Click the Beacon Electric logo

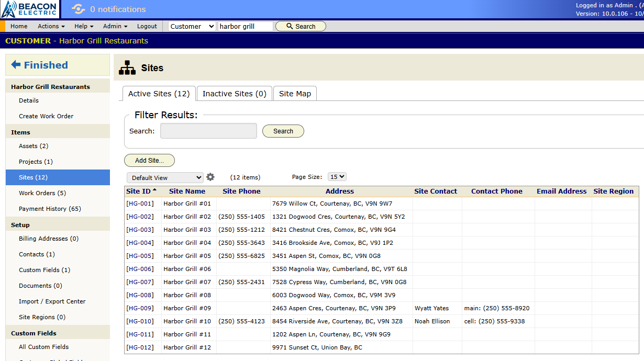(x=29, y=9)
